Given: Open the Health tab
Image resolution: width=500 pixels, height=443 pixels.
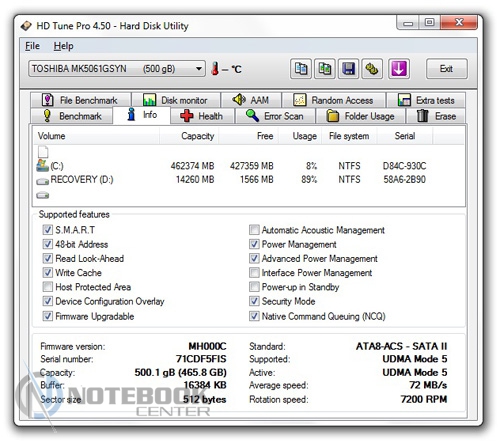Looking at the screenshot, I should pyautogui.click(x=202, y=116).
